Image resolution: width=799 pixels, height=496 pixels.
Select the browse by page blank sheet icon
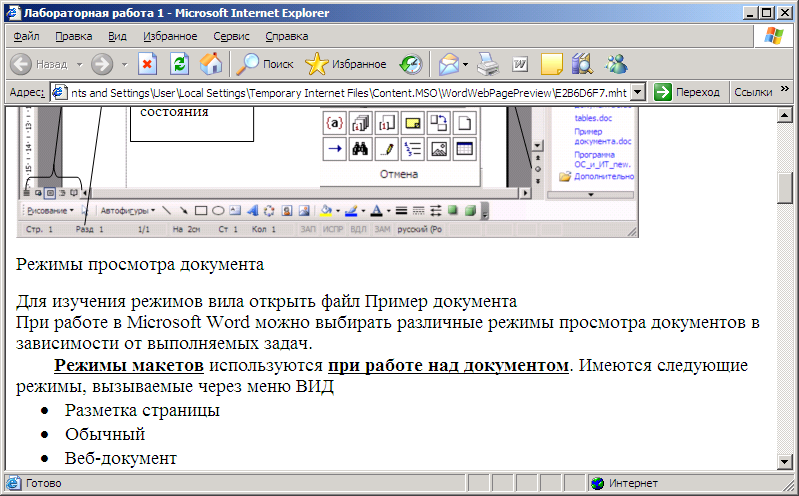(x=464, y=123)
